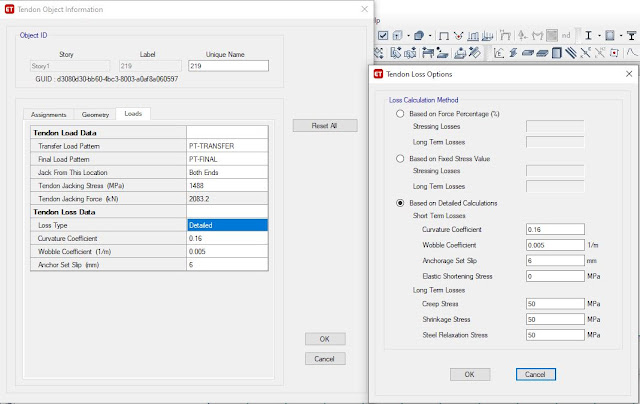This screenshot has height=404, width=640.
Task: Select Based on Detailed Calculations radio button
Action: coord(400,203)
